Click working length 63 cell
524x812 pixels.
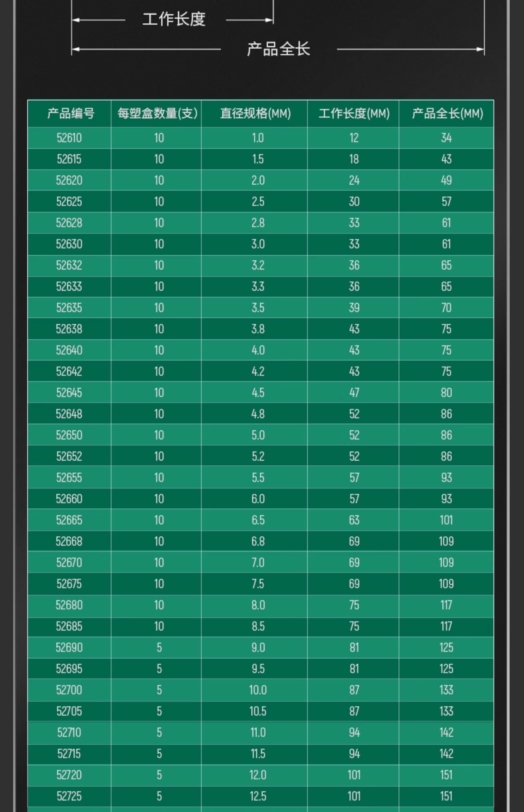pos(354,520)
